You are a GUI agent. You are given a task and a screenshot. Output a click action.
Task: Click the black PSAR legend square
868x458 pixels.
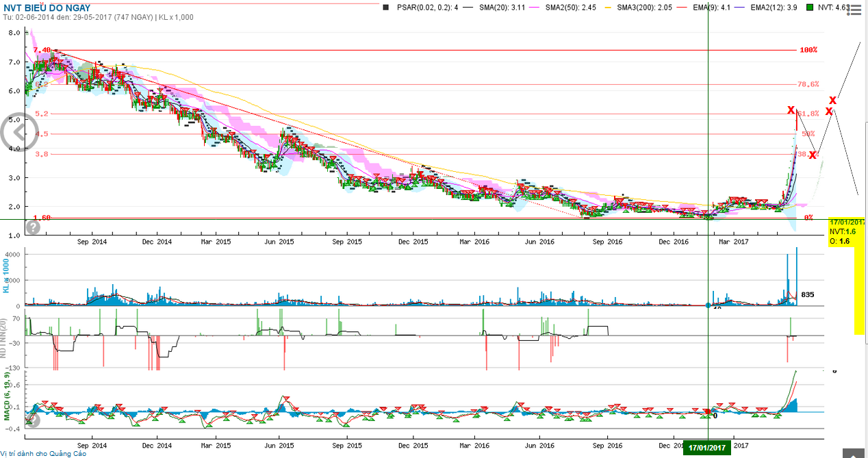386,8
